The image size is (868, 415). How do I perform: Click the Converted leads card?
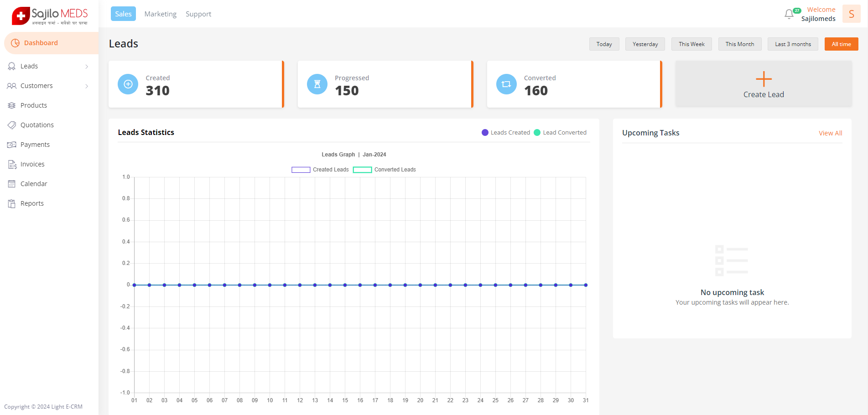click(574, 84)
